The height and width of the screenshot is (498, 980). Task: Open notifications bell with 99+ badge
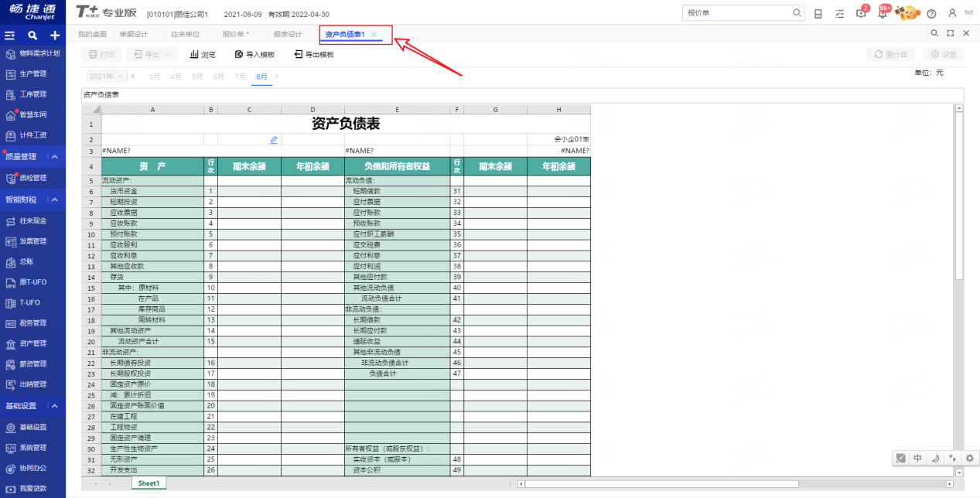point(883,13)
